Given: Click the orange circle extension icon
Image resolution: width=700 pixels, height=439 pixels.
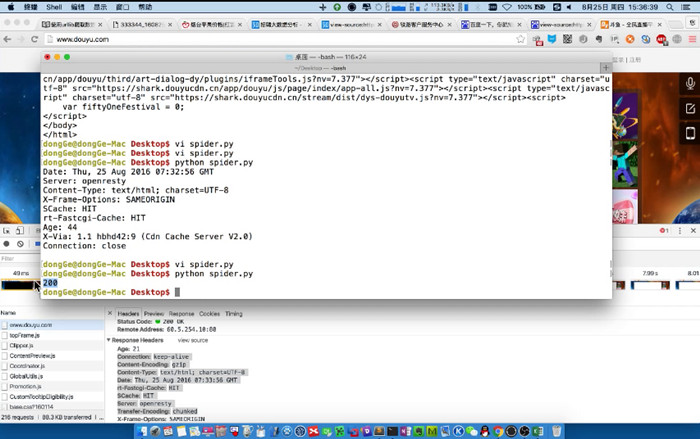Looking at the screenshot, I should [630, 39].
